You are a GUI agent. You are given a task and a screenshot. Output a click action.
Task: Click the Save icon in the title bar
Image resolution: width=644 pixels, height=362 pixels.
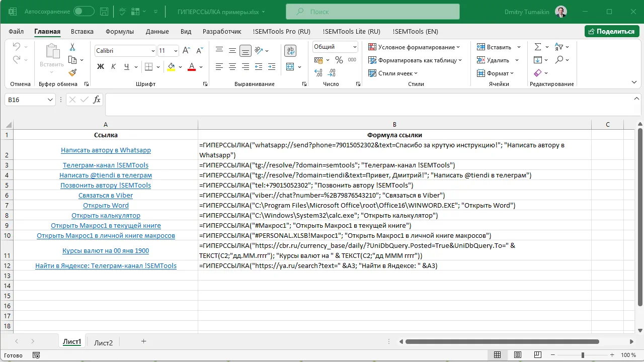point(104,11)
